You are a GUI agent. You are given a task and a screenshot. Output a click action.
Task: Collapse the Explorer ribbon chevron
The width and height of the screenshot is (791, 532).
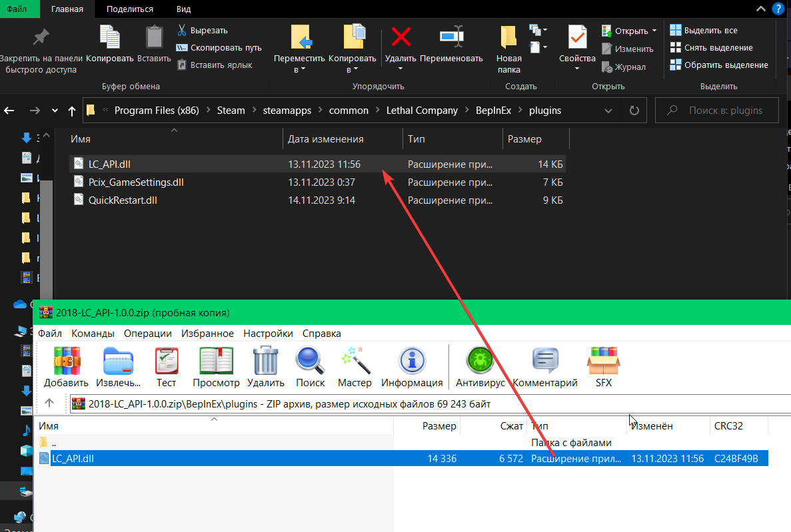click(761, 9)
